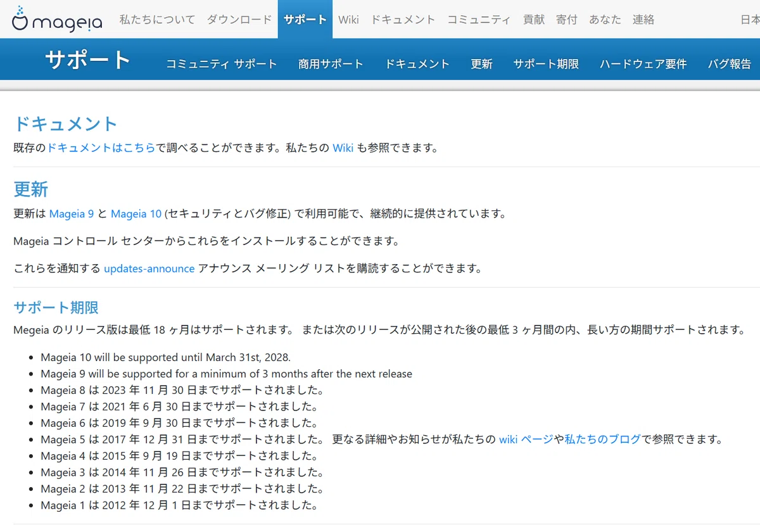
Task: Click the サポート期限 section heading
Action: pyautogui.click(x=56, y=308)
